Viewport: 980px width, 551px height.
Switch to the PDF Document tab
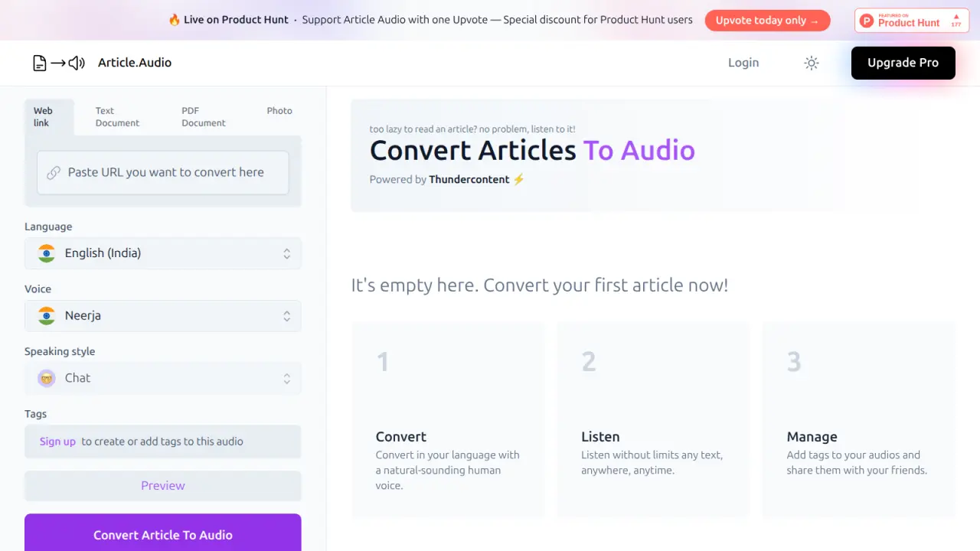coord(202,116)
